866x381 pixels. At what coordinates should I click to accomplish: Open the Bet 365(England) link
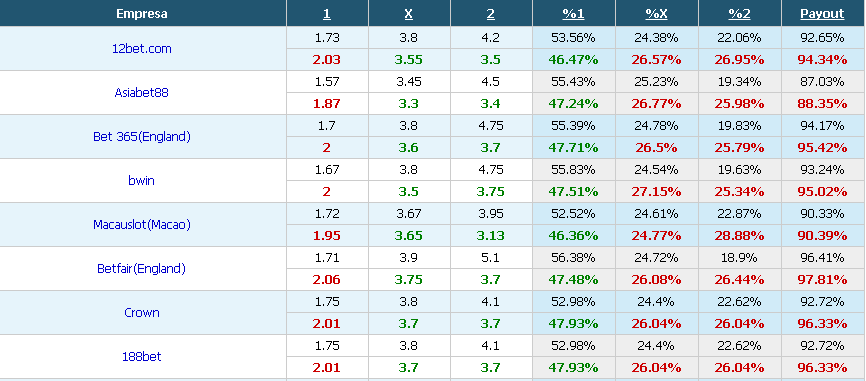click(141, 136)
